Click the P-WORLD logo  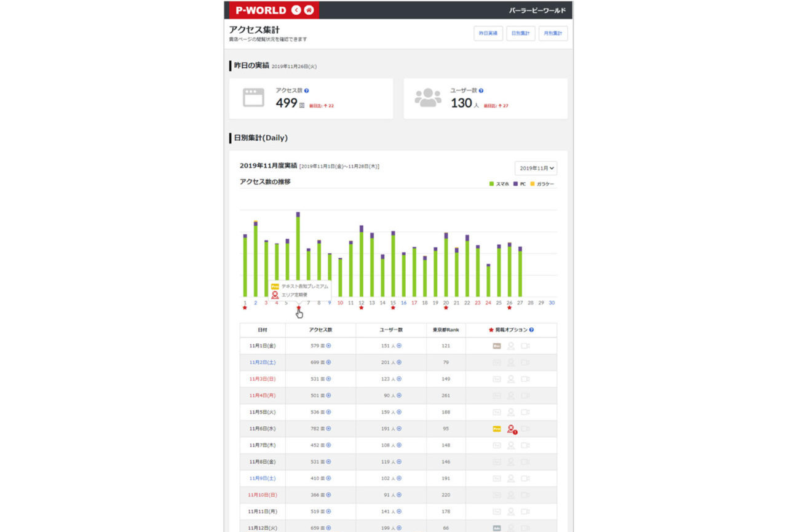(261, 10)
